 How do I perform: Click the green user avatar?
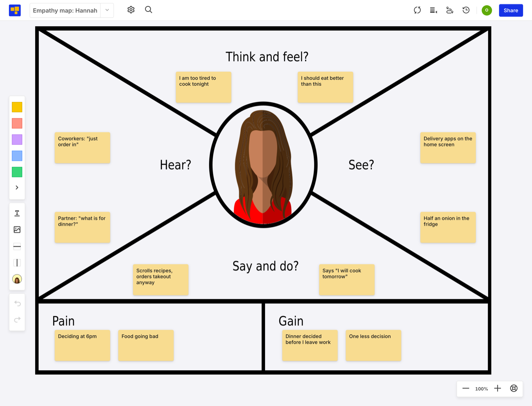tap(487, 10)
